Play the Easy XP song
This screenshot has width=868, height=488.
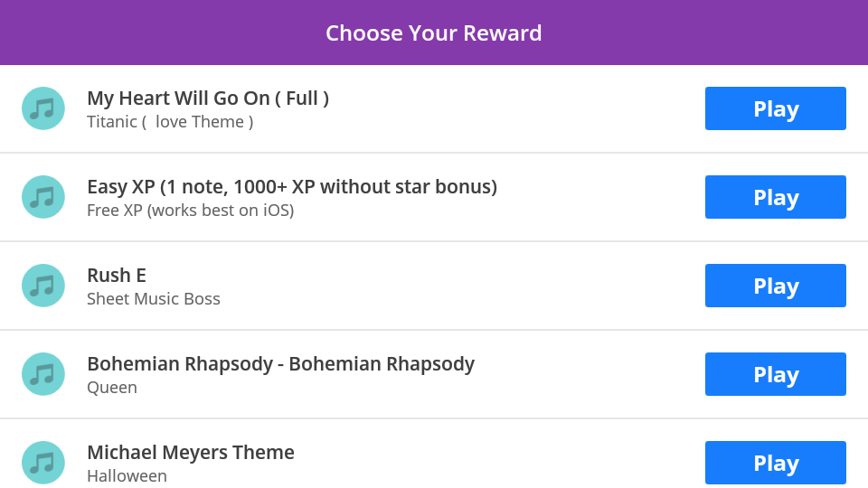click(775, 197)
